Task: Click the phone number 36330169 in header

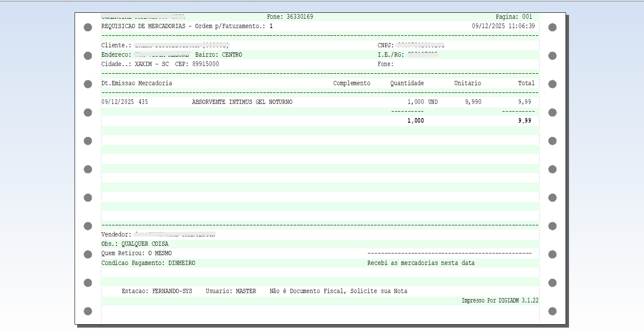Action: pyautogui.click(x=300, y=17)
